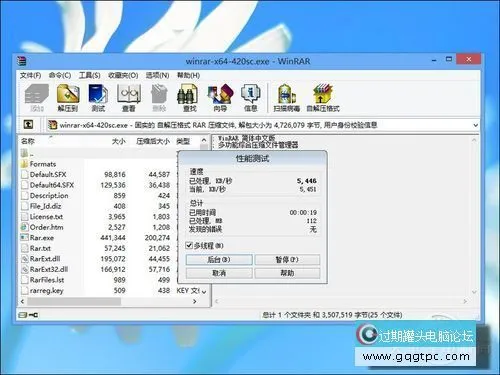Sort by the Type (类型) column header
The height and width of the screenshot is (375, 500).
pyautogui.click(x=183, y=141)
